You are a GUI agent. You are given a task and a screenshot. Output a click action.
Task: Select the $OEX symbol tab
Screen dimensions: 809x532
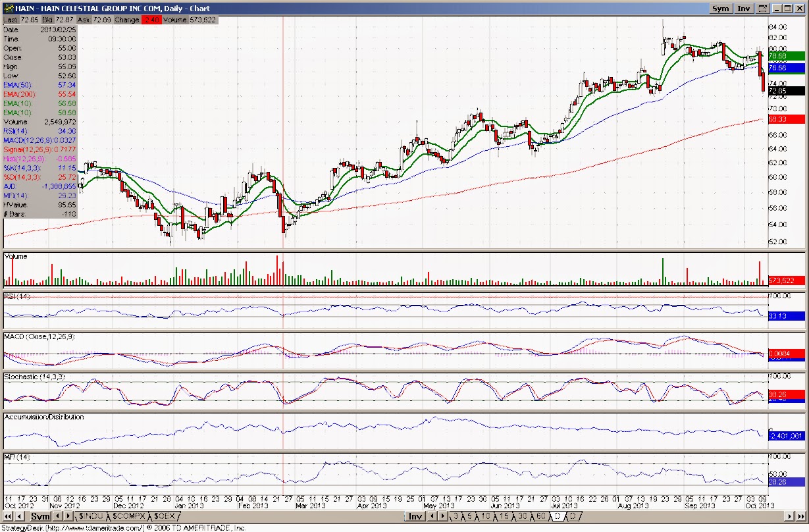point(165,516)
